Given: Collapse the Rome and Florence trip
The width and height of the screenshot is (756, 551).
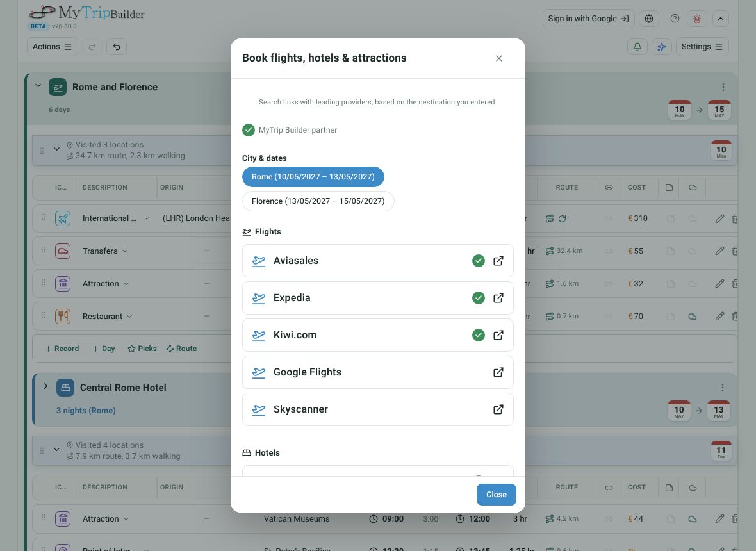Looking at the screenshot, I should coord(38,86).
